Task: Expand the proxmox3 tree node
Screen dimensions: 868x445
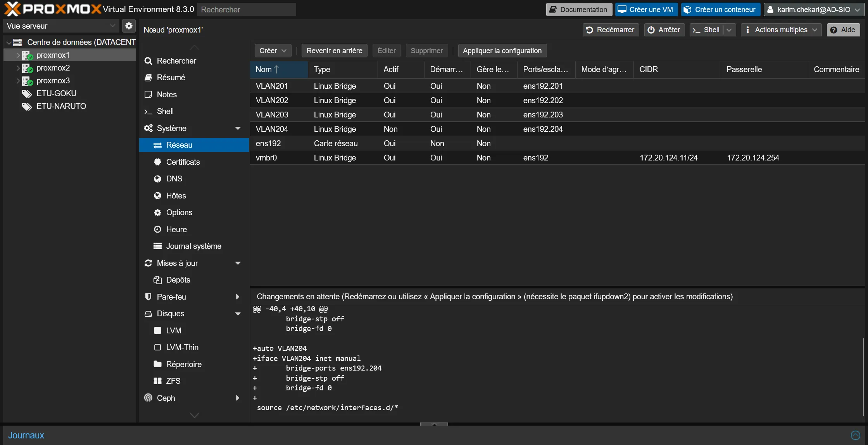Action: (18, 81)
